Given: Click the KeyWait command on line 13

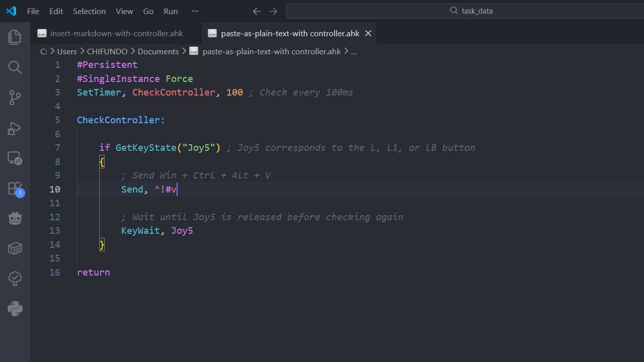Looking at the screenshot, I should click(140, 231).
